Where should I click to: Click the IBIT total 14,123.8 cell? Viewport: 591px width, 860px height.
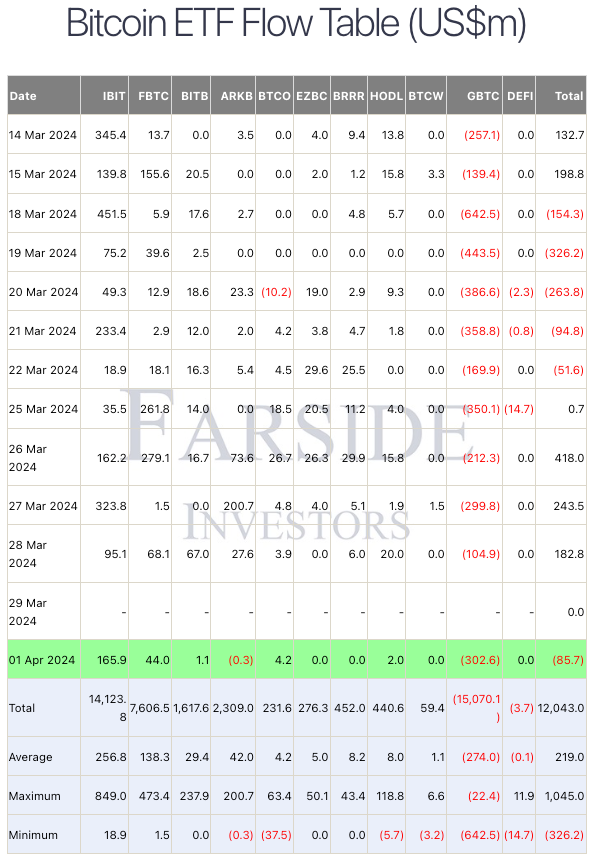(x=105, y=708)
